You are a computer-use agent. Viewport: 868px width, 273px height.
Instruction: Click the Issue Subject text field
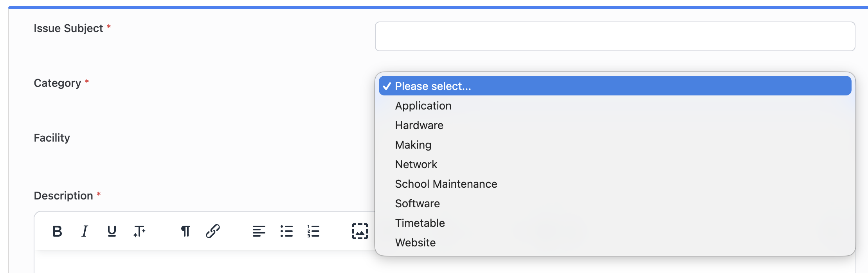pos(615,36)
